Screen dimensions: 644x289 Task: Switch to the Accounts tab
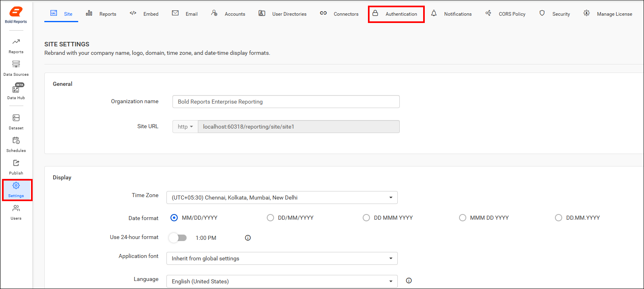click(235, 14)
